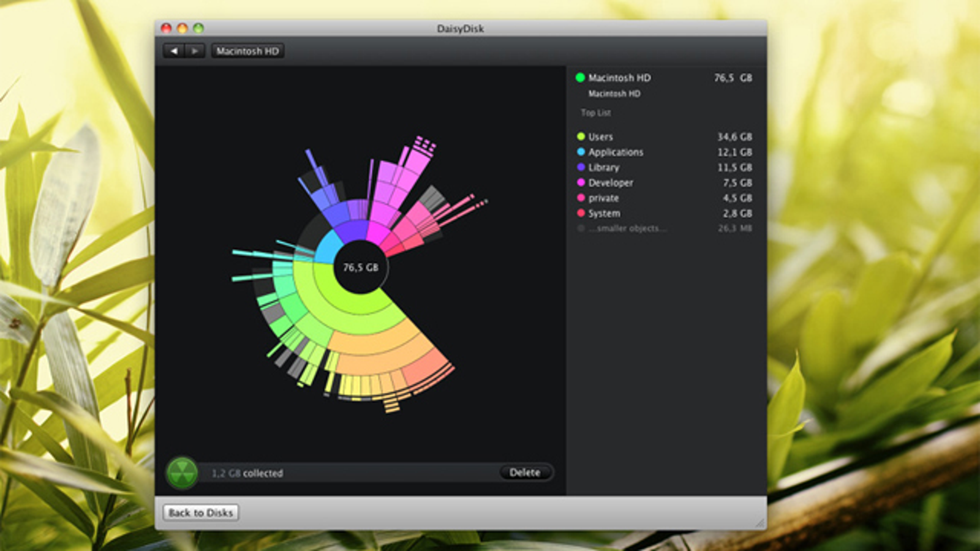
Task: Select the blue Applications segment in chart
Action: 329,247
